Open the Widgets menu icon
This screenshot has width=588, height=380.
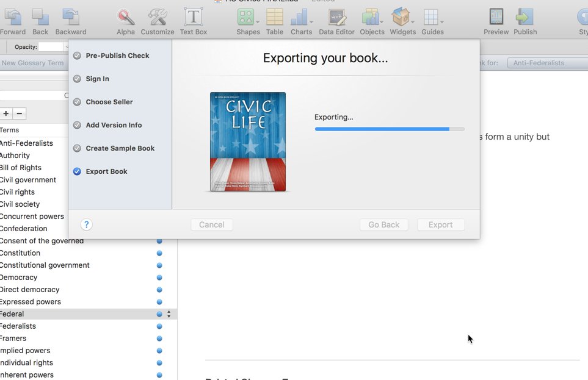tap(401, 17)
